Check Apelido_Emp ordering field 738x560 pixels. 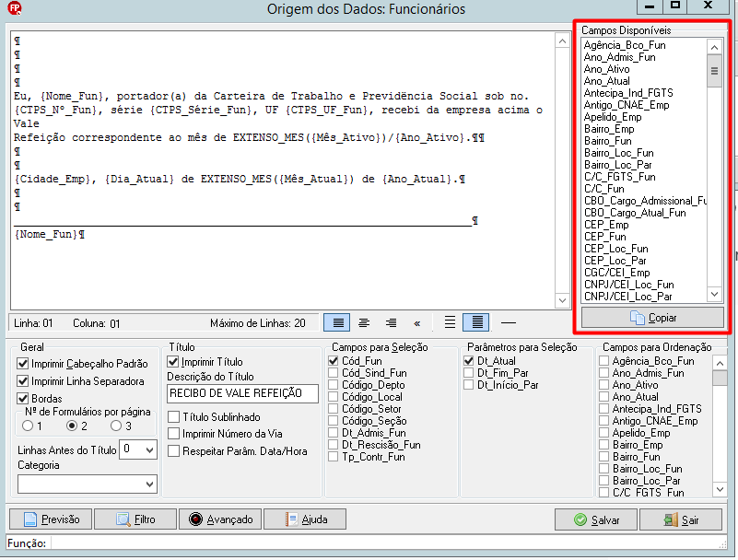click(x=604, y=433)
